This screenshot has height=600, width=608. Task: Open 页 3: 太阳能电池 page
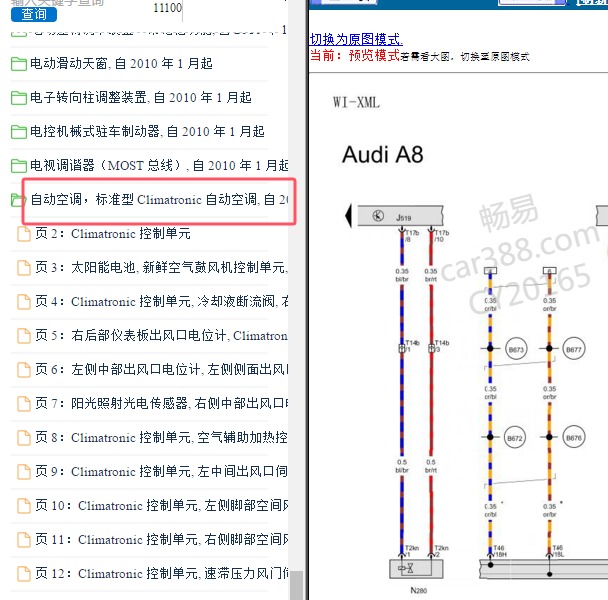click(161, 267)
